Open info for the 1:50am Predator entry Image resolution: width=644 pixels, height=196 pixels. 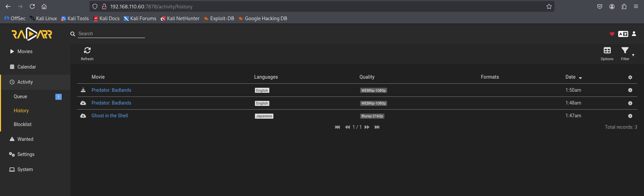point(630,90)
